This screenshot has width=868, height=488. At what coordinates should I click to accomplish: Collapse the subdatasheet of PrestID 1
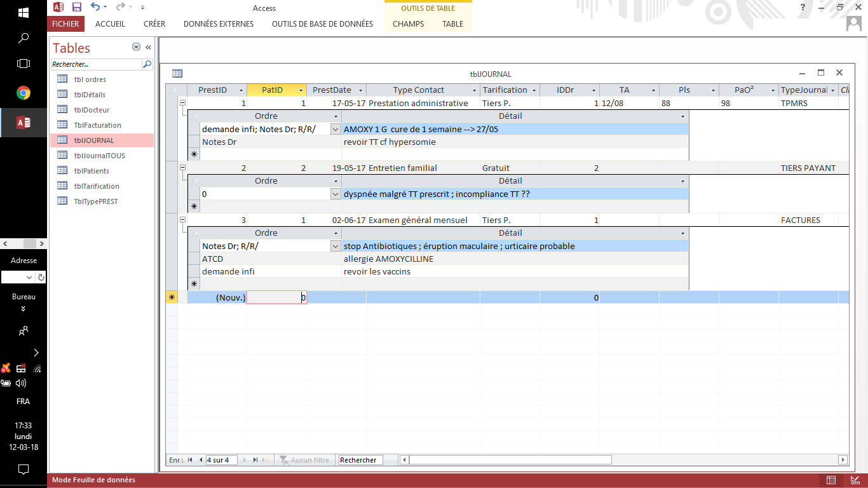click(182, 102)
